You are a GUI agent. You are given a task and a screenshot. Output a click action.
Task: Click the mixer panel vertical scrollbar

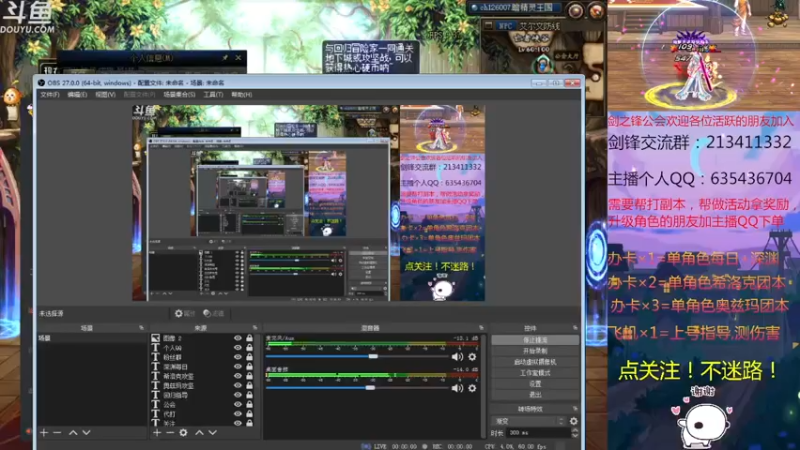[x=483, y=385]
